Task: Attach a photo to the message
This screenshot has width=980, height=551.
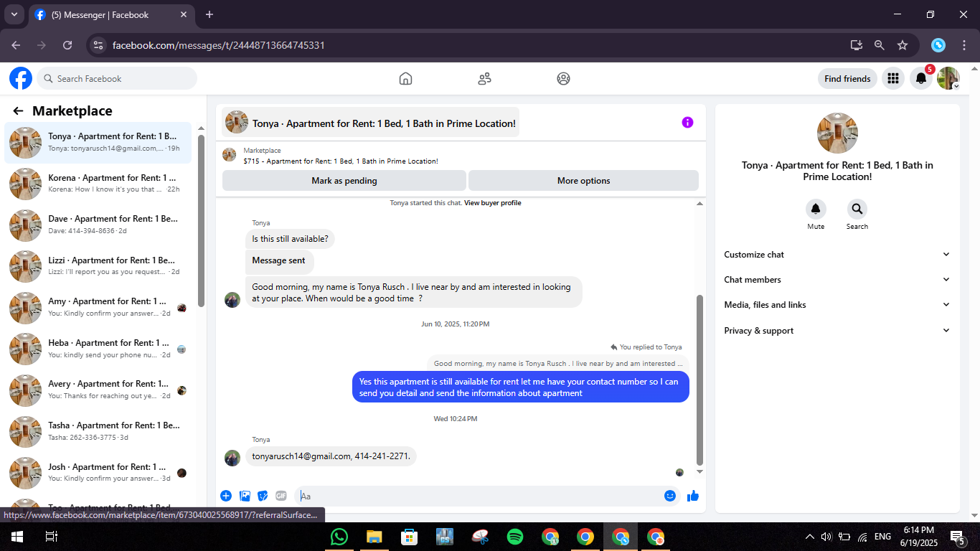Action: (x=245, y=496)
